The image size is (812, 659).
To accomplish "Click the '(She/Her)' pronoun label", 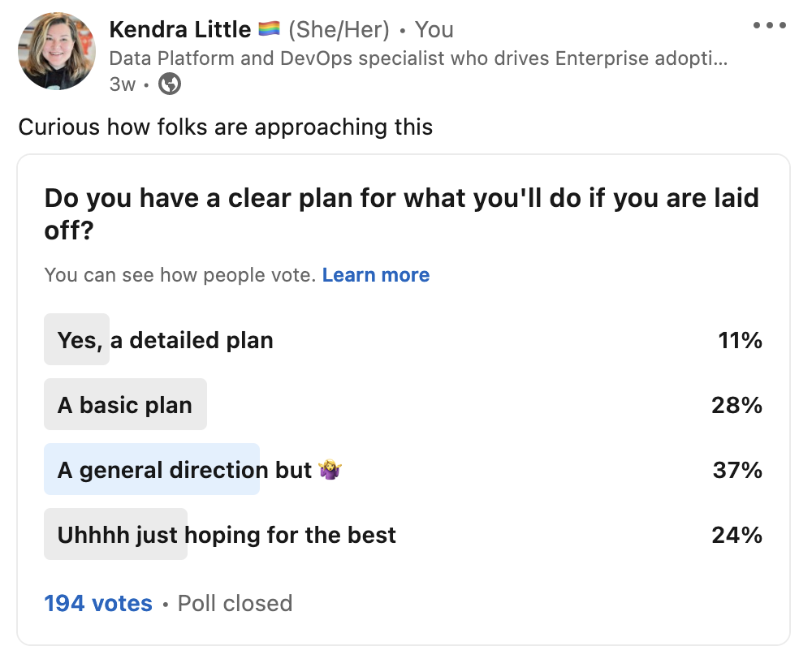I will tap(339, 28).
